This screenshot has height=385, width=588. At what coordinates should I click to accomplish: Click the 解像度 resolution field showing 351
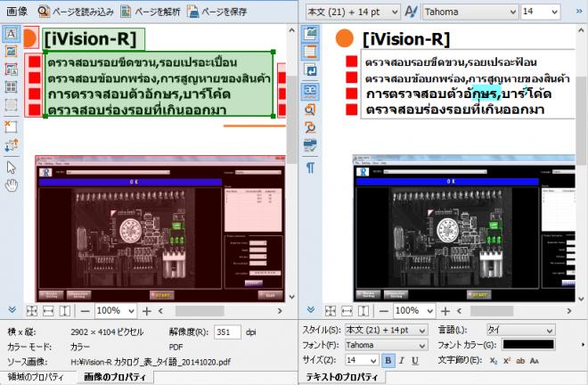[x=227, y=332]
